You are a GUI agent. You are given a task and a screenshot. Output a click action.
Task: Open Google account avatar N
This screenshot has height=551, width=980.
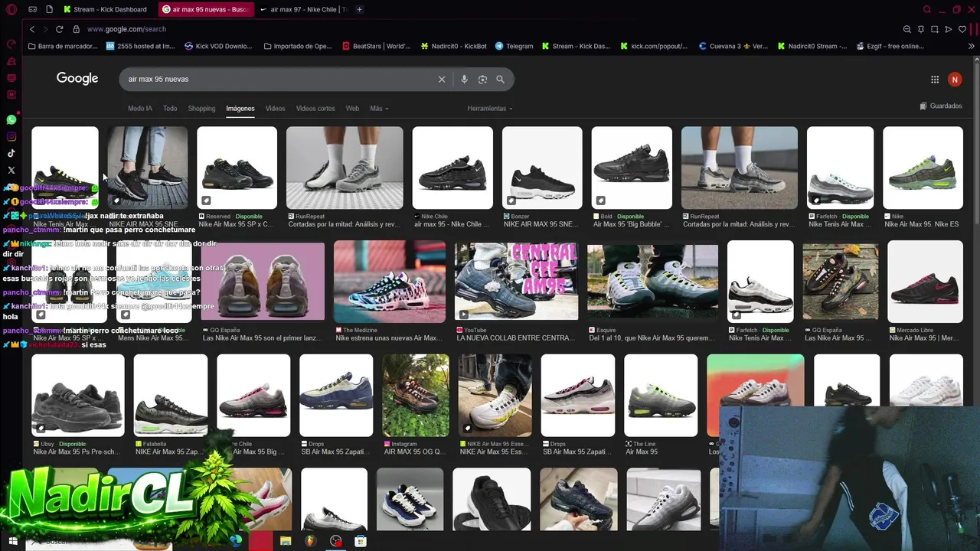[954, 80]
